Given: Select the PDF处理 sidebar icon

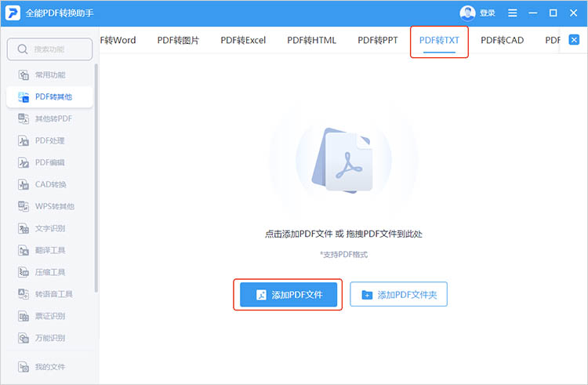Looking at the screenshot, I should click(24, 141).
